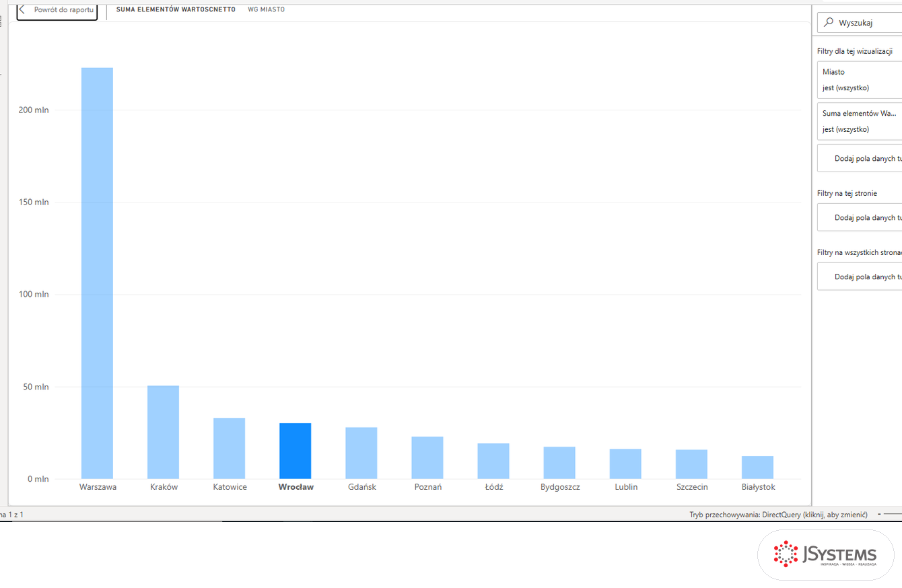Click the search magnifier icon in filters

point(829,22)
